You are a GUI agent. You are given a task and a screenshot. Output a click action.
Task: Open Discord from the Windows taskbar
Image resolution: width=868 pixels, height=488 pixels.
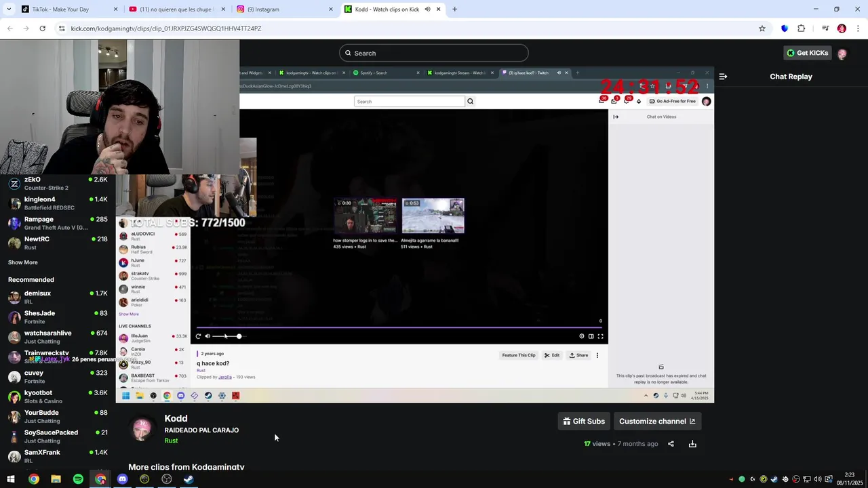[x=122, y=479]
